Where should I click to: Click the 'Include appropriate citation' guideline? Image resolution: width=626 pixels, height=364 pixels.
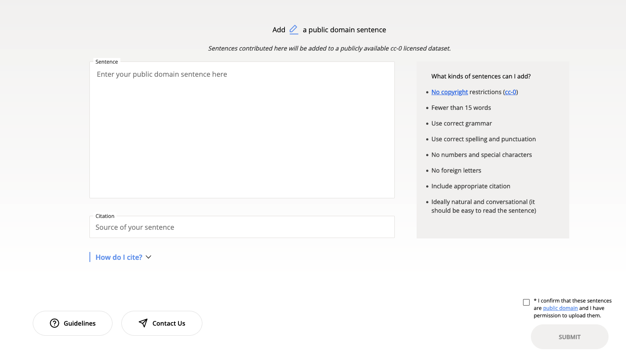coord(471,186)
